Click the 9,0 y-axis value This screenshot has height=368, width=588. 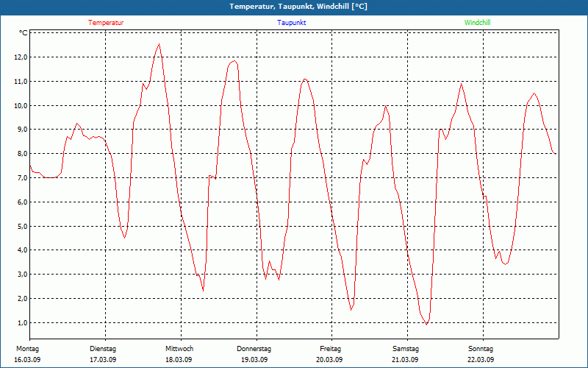[21, 130]
